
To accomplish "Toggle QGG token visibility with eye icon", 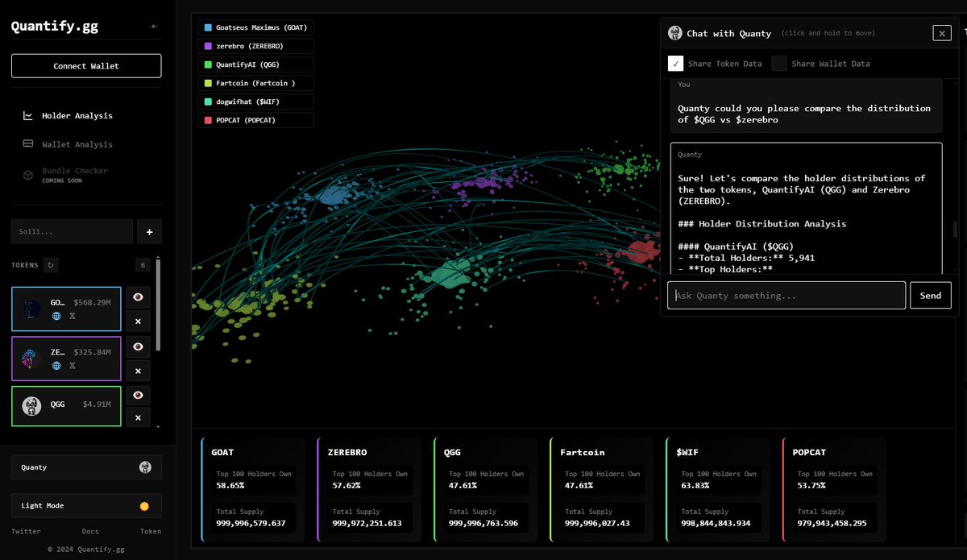I will pos(138,395).
